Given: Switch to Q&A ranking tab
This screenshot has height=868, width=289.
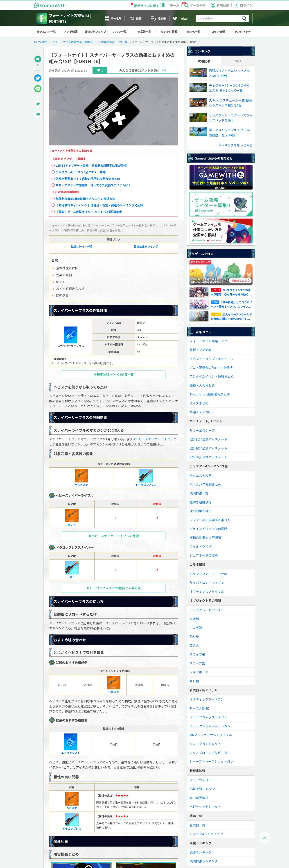Looking at the screenshot, I should point(237,61).
